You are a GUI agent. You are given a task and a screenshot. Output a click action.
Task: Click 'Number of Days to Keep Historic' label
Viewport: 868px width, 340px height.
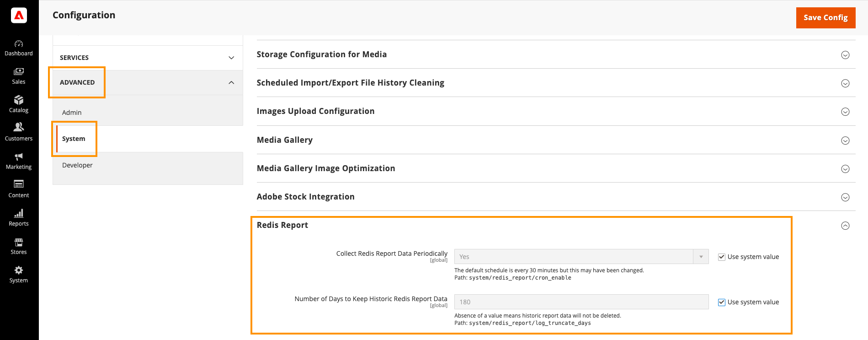coord(371,299)
